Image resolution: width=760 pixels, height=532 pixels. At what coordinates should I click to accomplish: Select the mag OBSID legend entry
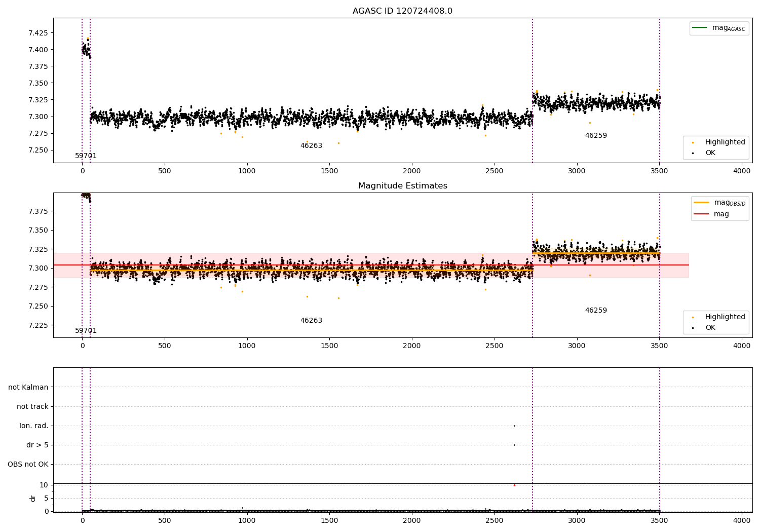(719, 203)
